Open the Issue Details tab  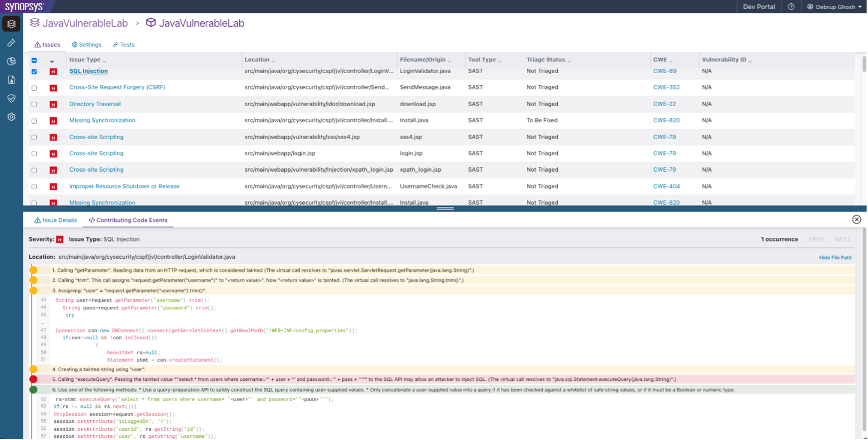55,220
